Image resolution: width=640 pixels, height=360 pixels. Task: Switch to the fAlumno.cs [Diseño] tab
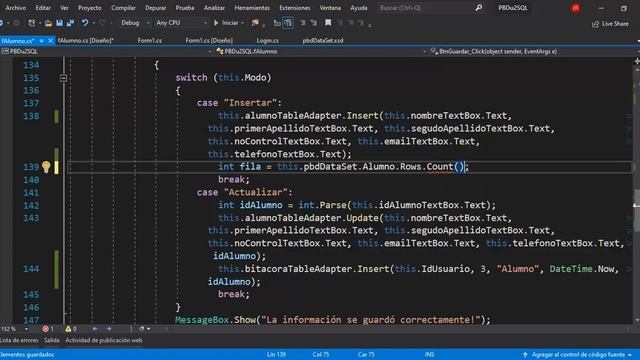pyautogui.click(x=86, y=40)
